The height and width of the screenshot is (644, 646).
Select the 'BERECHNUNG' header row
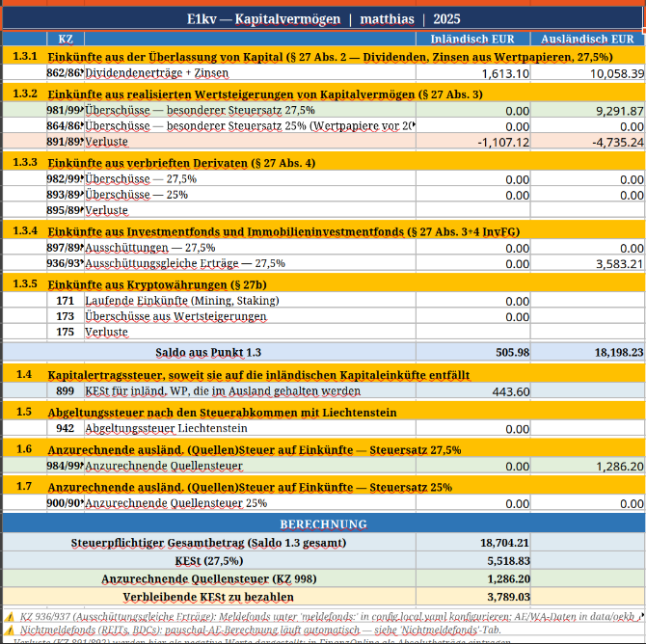click(x=323, y=523)
